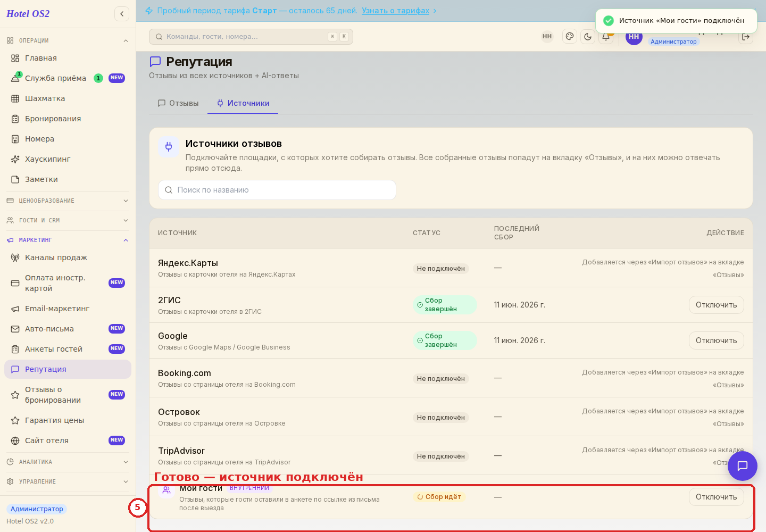Expand the Аналитика section
This screenshot has height=532, width=766.
click(68, 462)
